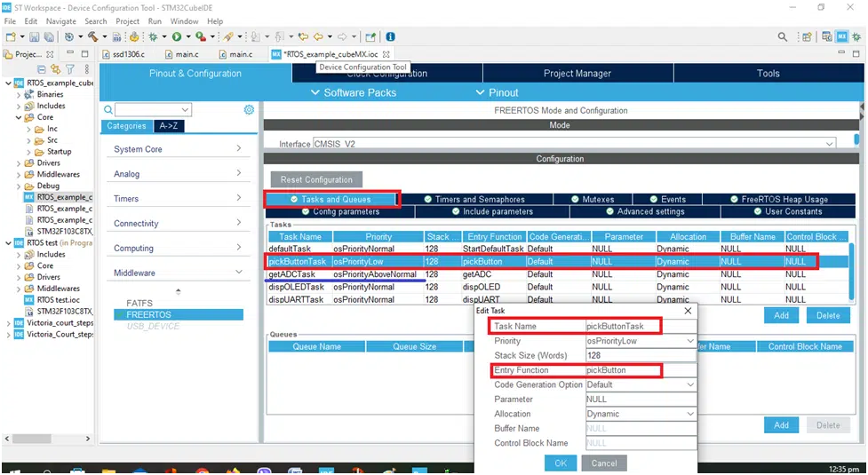Click the Entry Function input field

(641, 370)
